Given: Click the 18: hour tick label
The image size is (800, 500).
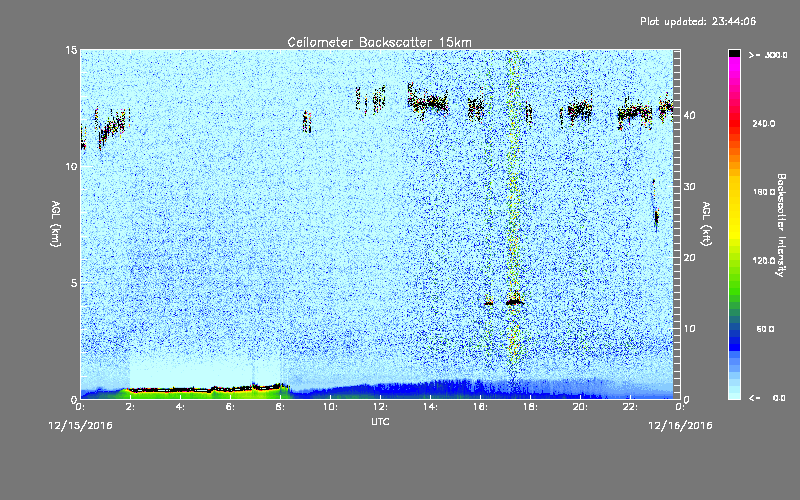Looking at the screenshot, I should (530, 407).
